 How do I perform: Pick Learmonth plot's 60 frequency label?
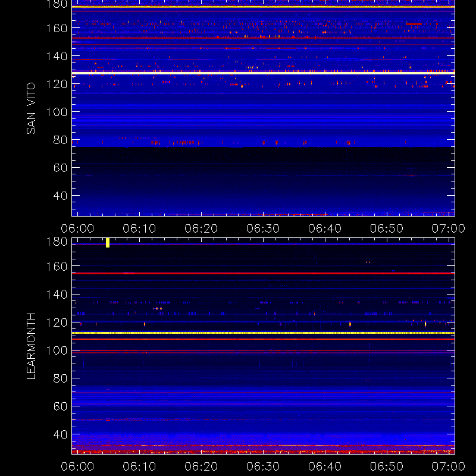60,406
